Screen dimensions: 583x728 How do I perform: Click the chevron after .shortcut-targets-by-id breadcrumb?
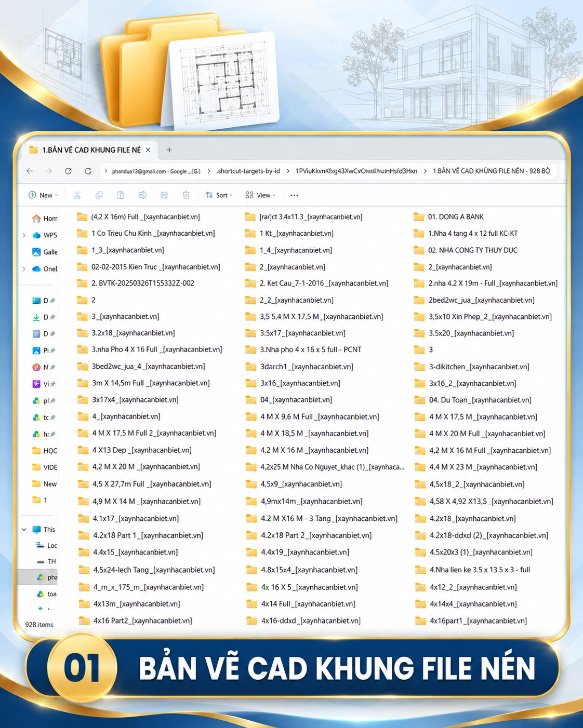click(288, 171)
